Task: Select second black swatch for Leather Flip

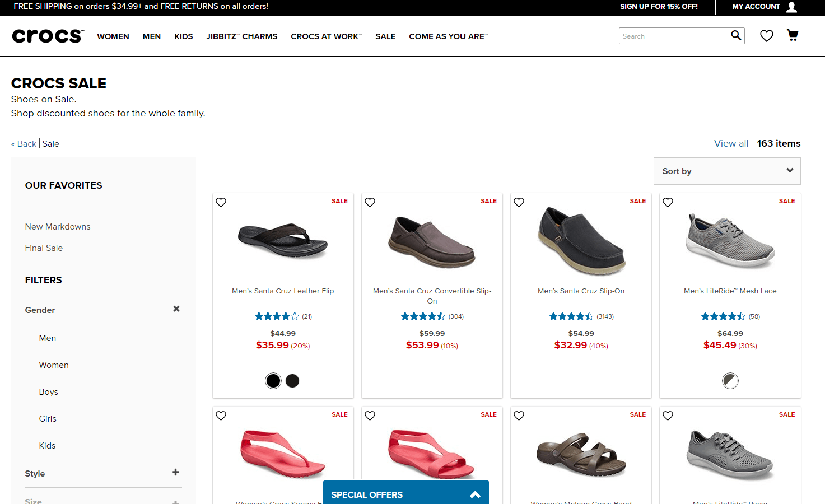Action: pyautogui.click(x=292, y=381)
